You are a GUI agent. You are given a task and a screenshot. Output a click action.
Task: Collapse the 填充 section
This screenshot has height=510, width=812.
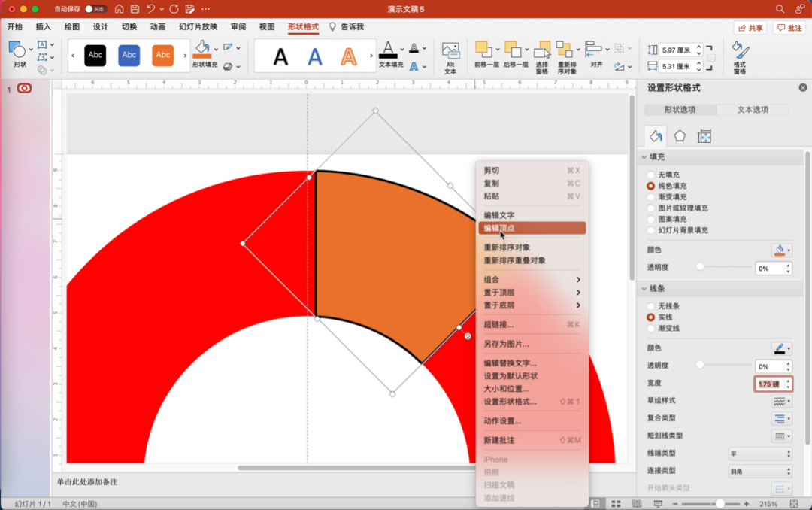(x=644, y=157)
